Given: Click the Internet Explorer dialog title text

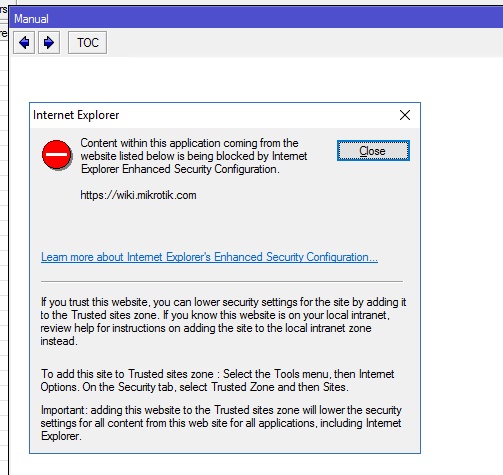Looking at the screenshot, I should click(x=76, y=115).
